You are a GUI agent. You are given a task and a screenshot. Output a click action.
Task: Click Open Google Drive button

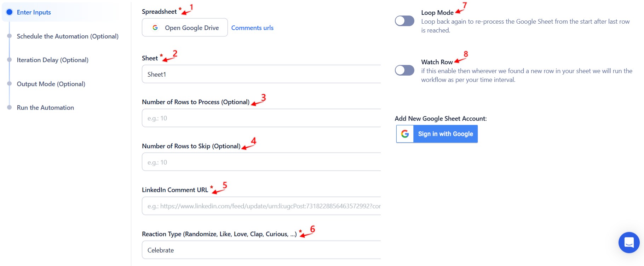click(185, 28)
